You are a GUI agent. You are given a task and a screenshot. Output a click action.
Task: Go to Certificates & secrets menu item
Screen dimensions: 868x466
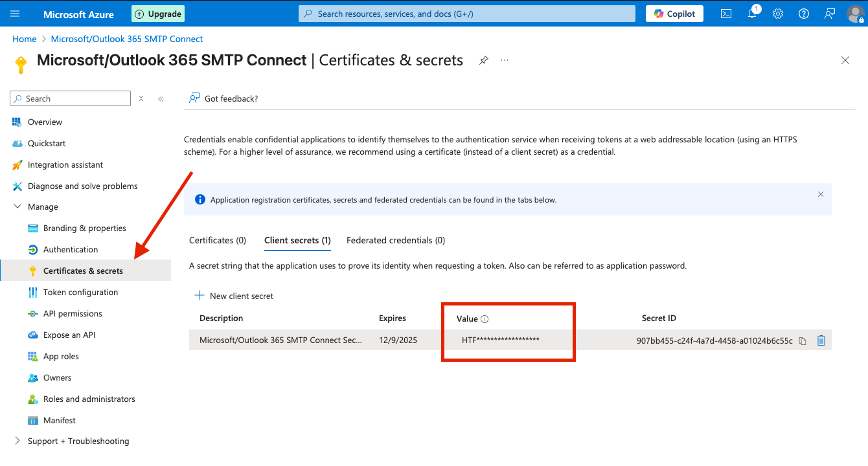click(x=86, y=271)
